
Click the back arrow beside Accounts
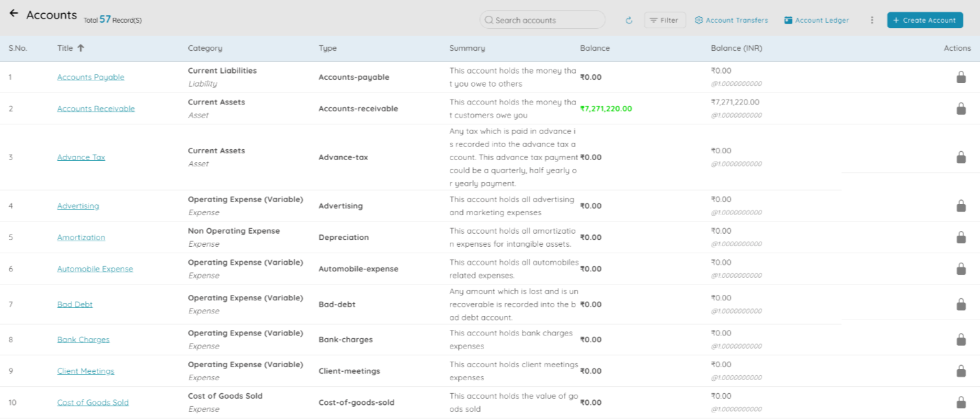(x=14, y=14)
